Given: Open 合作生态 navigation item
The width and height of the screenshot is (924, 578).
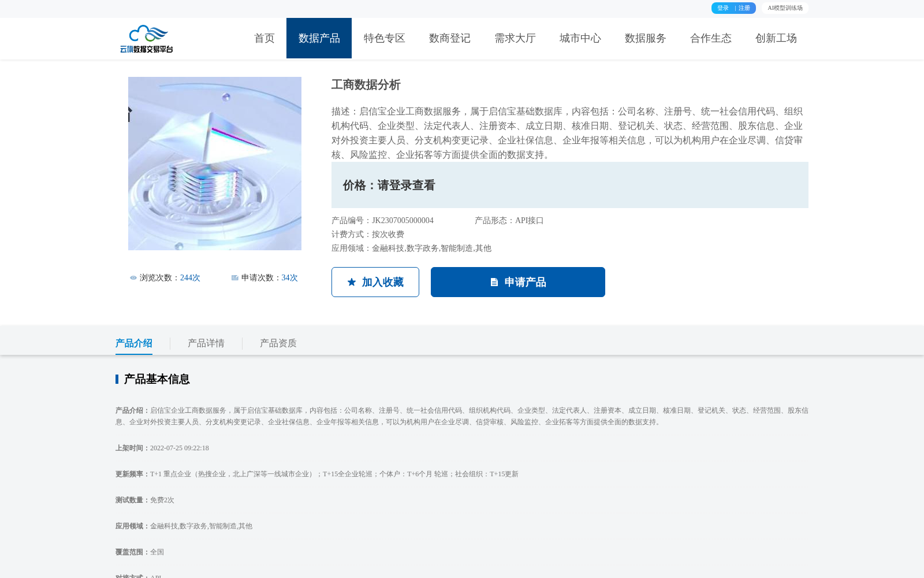Looking at the screenshot, I should pyautogui.click(x=711, y=38).
